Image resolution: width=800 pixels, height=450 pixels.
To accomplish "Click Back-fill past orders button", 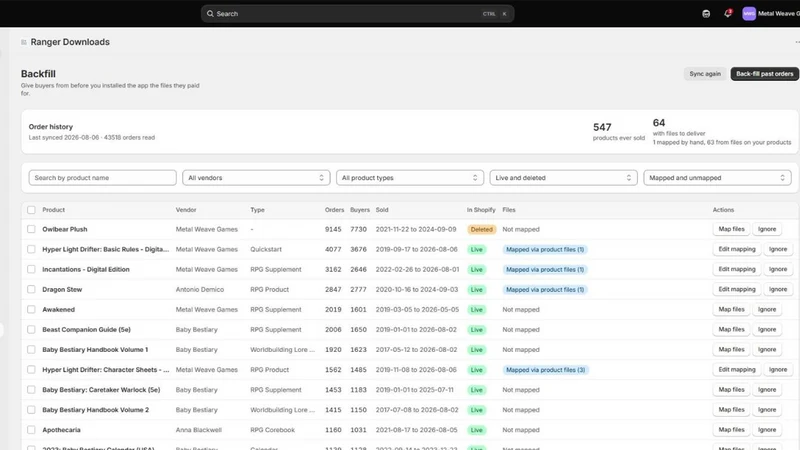I will point(764,74).
